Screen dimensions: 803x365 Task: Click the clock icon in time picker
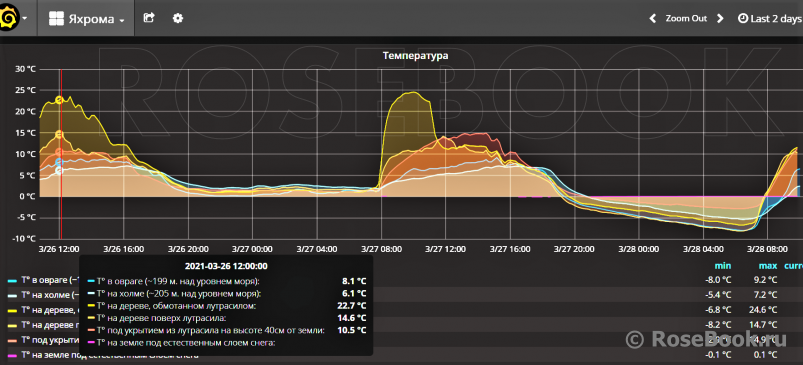[743, 19]
